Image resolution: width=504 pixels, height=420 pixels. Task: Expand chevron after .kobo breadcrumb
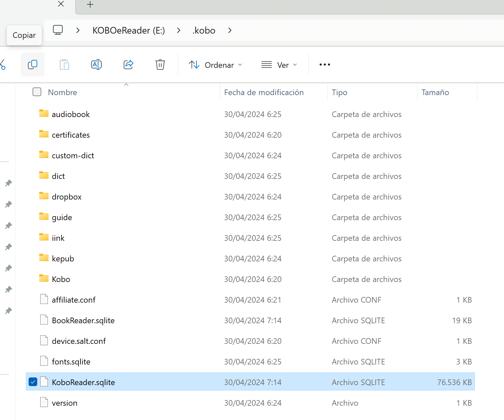[x=230, y=30]
